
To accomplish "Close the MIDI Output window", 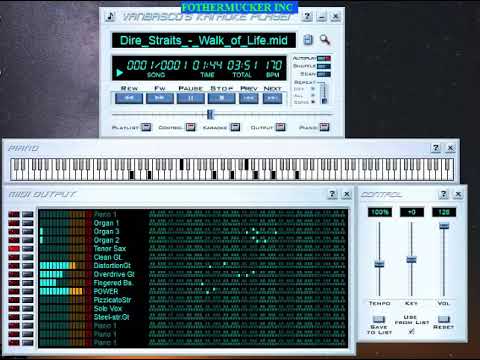I will click(x=347, y=194).
